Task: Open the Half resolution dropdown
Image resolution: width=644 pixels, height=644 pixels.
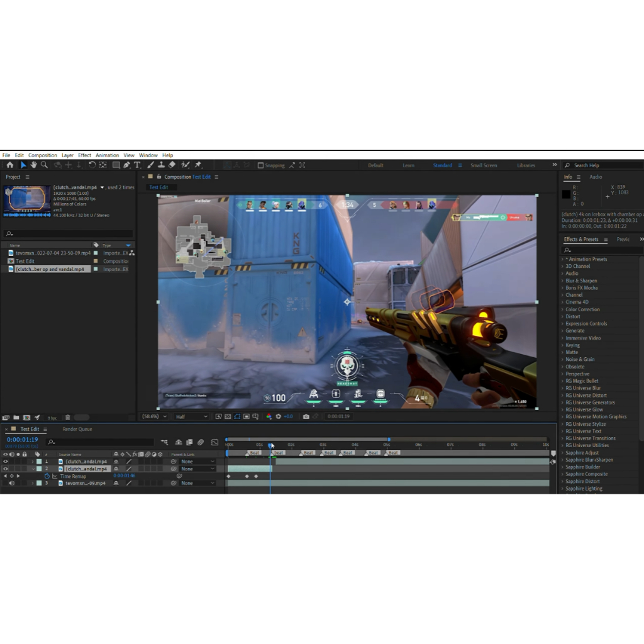Action: coord(191,416)
